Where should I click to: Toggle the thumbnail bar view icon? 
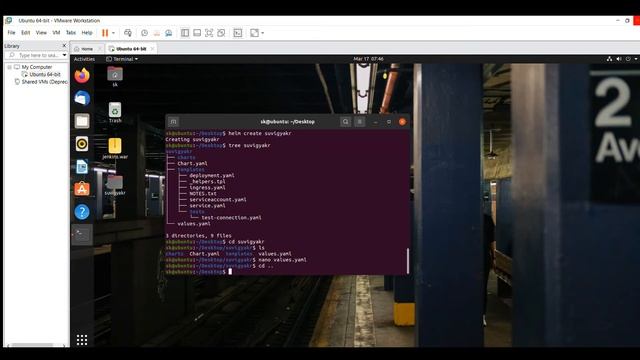pos(197,33)
